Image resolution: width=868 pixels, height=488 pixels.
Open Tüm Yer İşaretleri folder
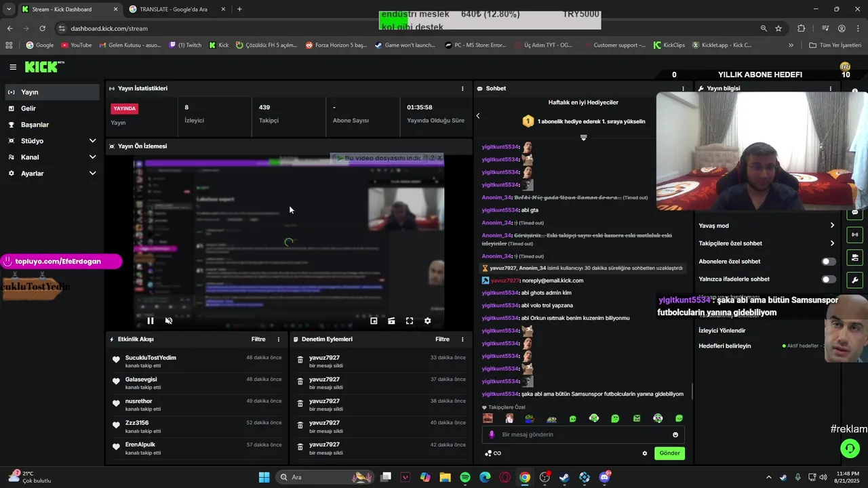pos(835,45)
